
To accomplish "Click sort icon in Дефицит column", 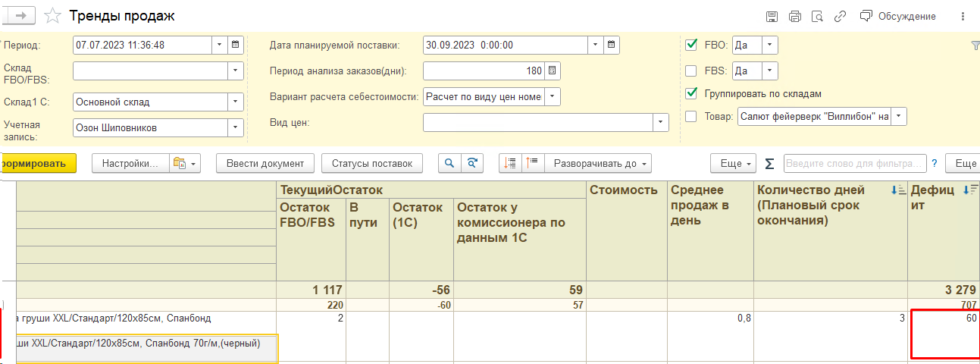I will (x=970, y=190).
